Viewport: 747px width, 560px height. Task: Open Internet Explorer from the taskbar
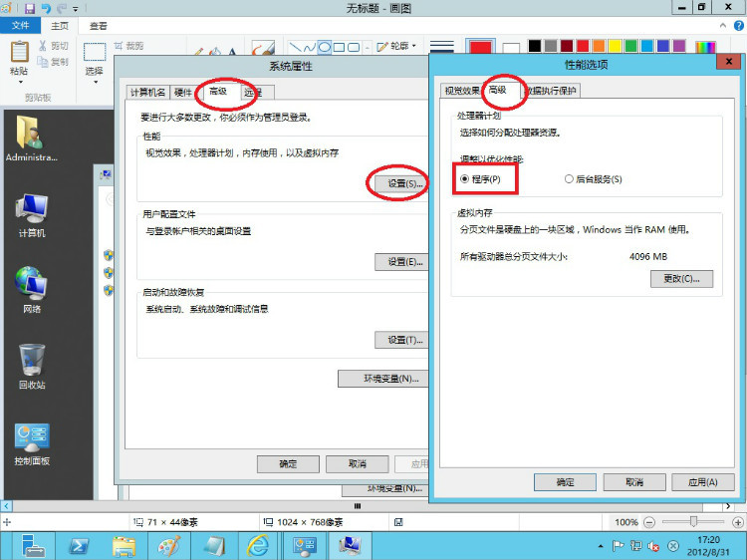(x=258, y=546)
